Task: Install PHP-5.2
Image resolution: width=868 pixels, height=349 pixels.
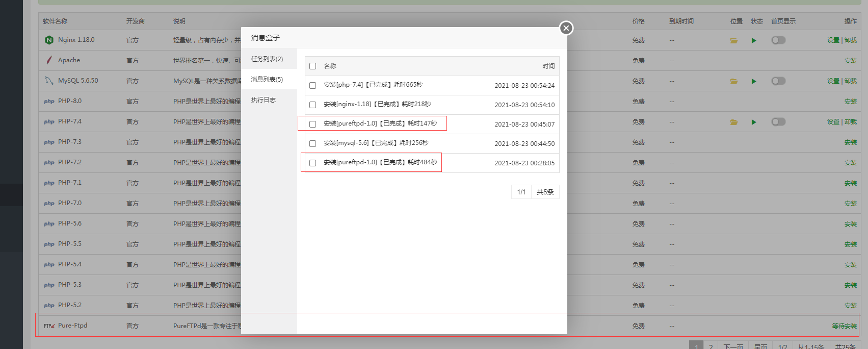Action: (851, 306)
